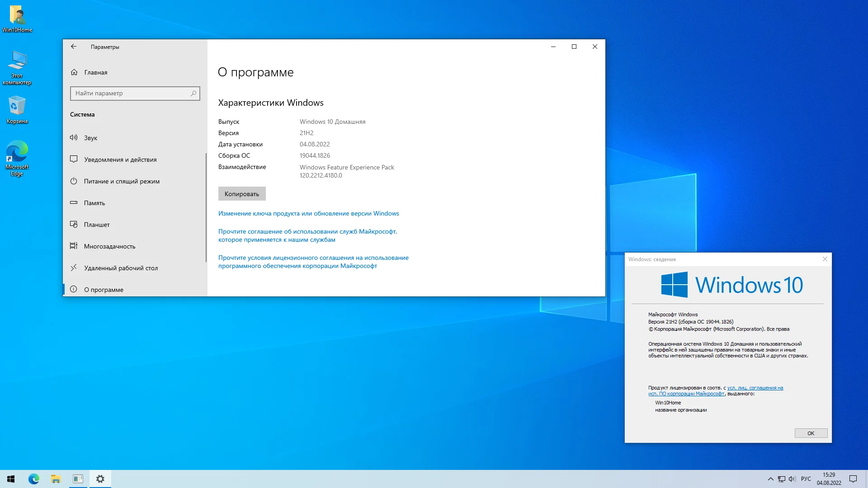The width and height of the screenshot is (868, 488).
Task: Select Память storage settings
Action: coord(94,203)
